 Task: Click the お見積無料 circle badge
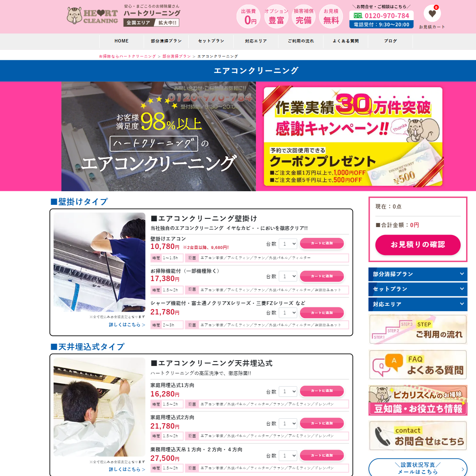click(331, 17)
